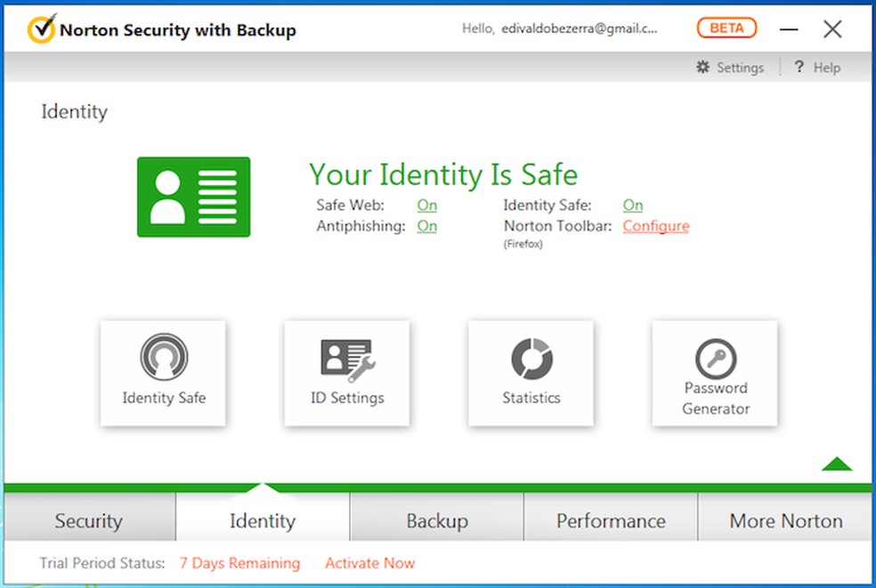Click the Settings gear icon
876x588 pixels.
click(x=703, y=68)
